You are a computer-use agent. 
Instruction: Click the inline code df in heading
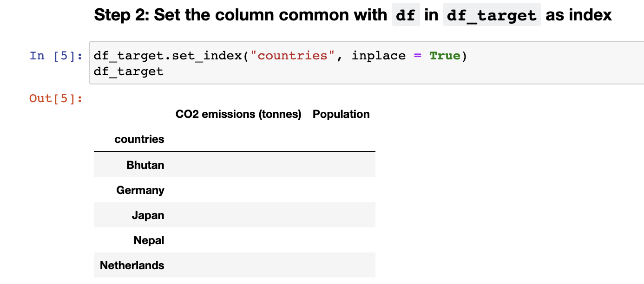406,16
